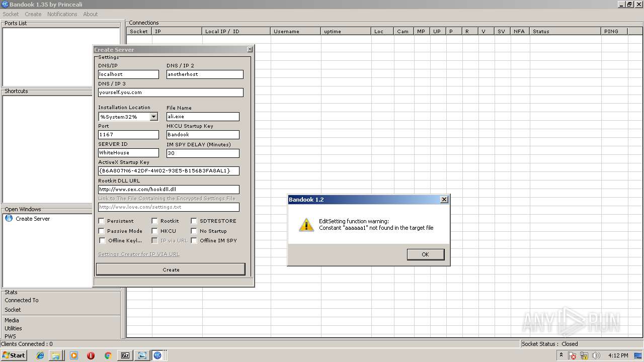Toggle the IP via URL checkbox
The width and height of the screenshot is (644, 362).
coord(154,240)
